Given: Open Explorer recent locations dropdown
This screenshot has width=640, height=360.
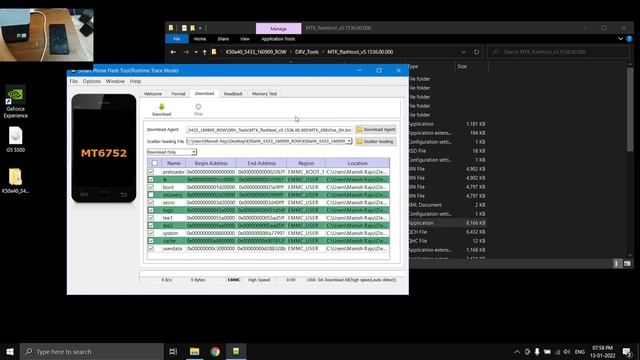Looking at the screenshot, I should pos(196,52).
